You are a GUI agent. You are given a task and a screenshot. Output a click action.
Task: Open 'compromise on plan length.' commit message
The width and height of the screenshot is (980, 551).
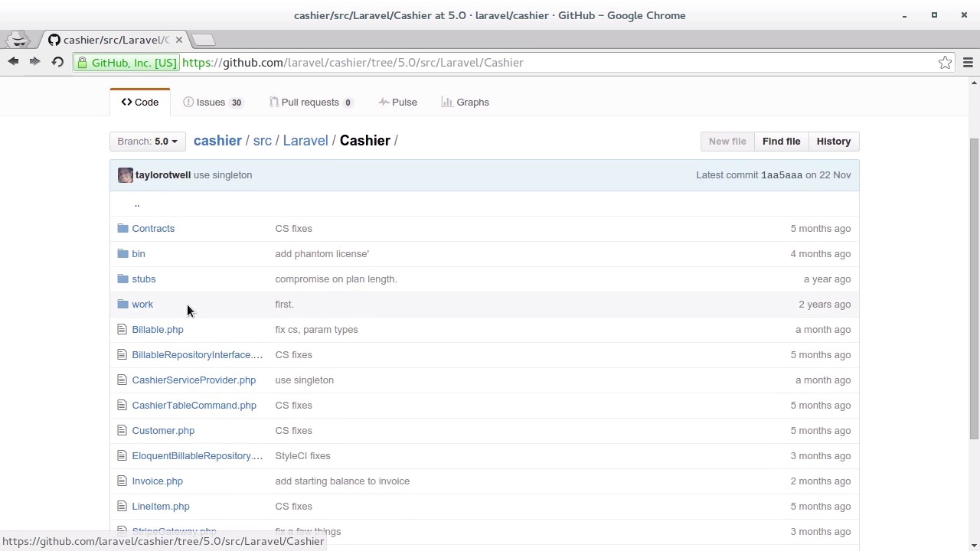(x=336, y=279)
